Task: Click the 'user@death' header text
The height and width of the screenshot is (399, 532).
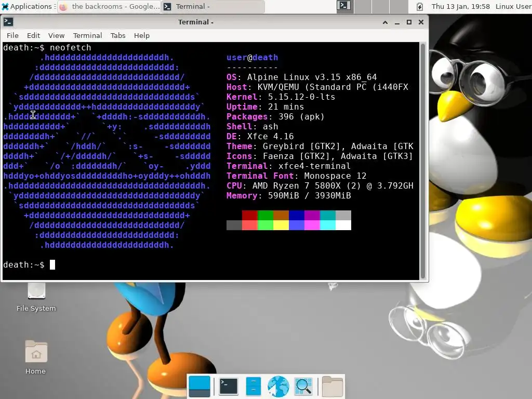Action: (252, 57)
